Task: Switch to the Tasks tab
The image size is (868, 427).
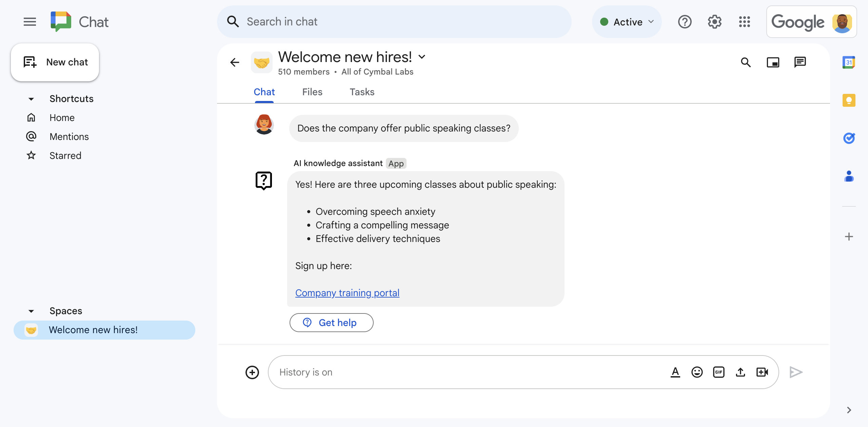Action: (361, 92)
